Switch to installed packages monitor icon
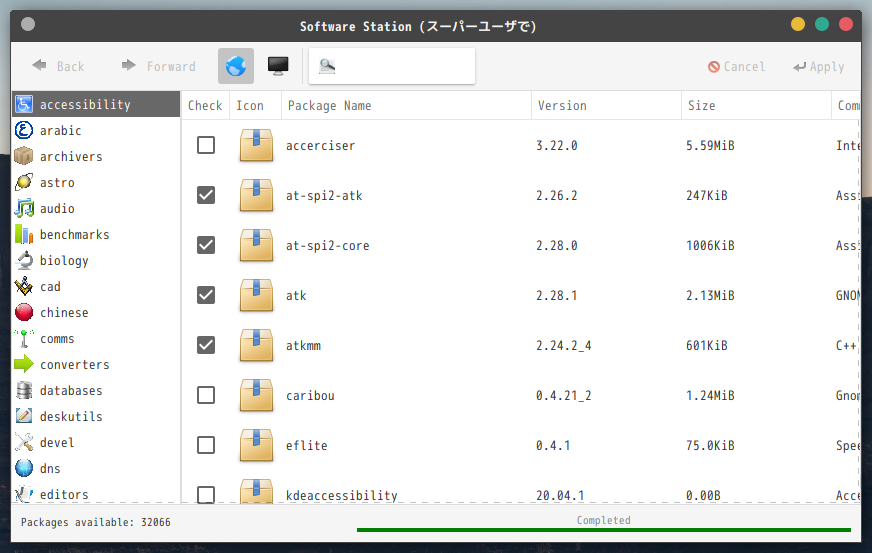The image size is (872, 553). coord(278,66)
